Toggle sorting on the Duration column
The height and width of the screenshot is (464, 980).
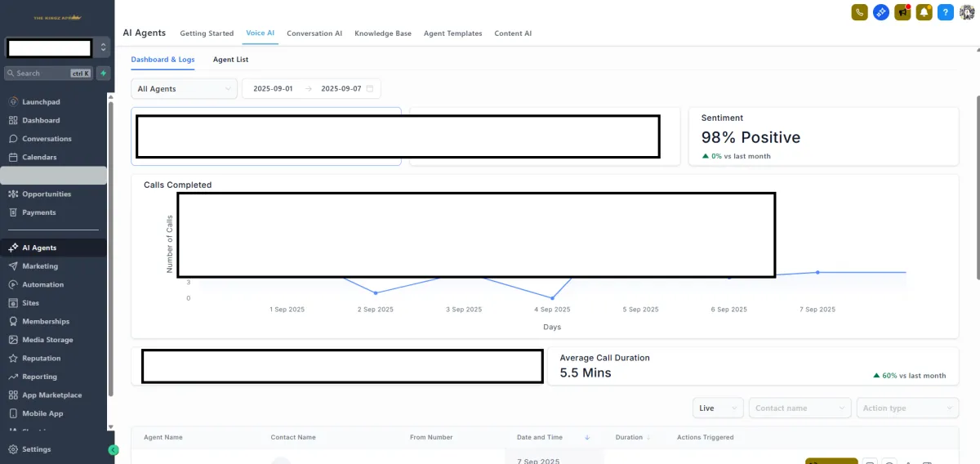click(648, 438)
